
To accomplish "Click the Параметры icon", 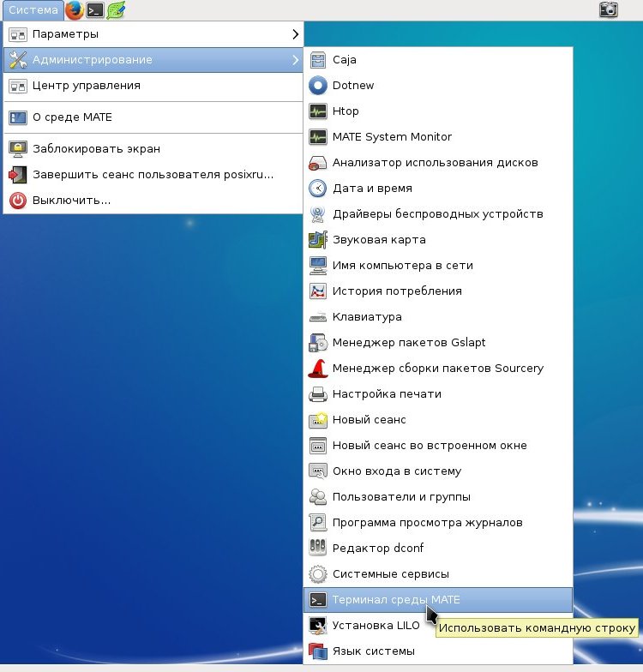I will (17, 34).
